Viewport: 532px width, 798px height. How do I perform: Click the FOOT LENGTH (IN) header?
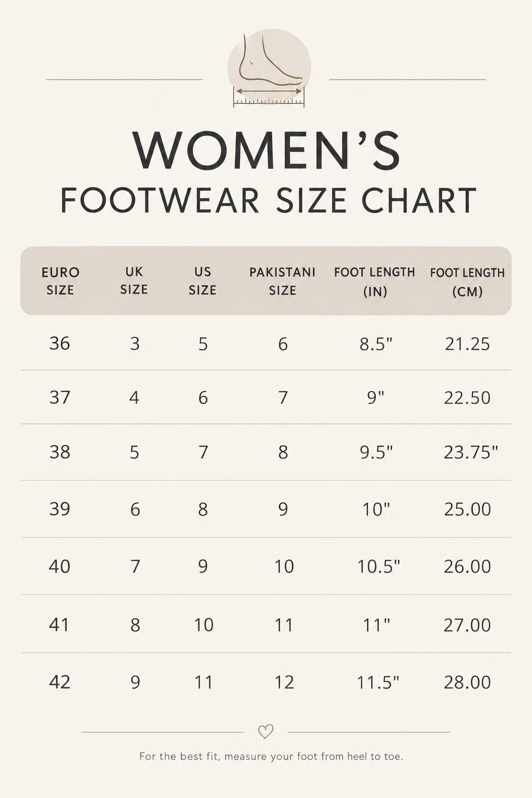[375, 282]
